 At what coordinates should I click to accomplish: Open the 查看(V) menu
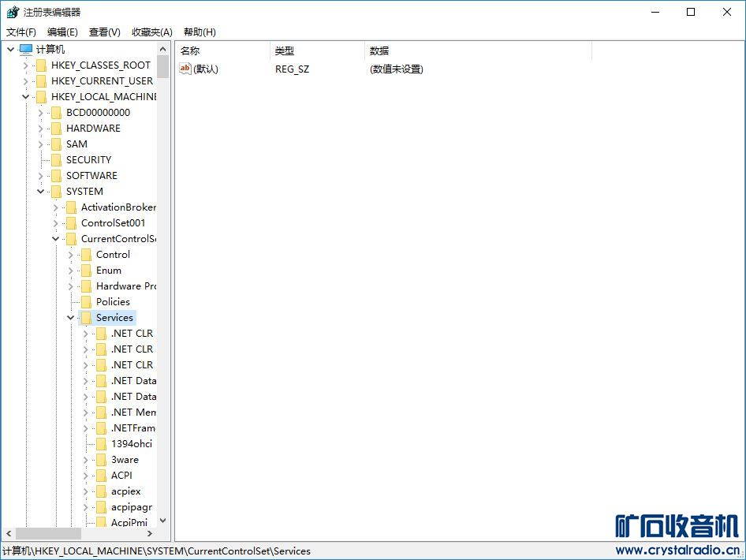tap(104, 32)
